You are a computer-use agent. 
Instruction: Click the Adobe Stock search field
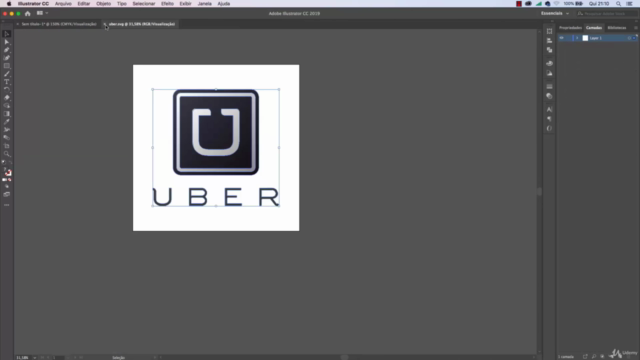point(607,13)
